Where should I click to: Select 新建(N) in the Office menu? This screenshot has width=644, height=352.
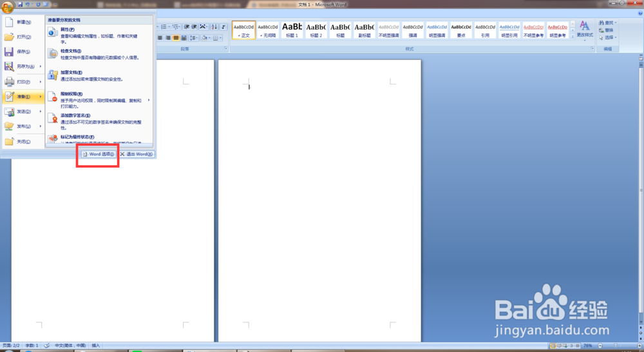(23, 22)
